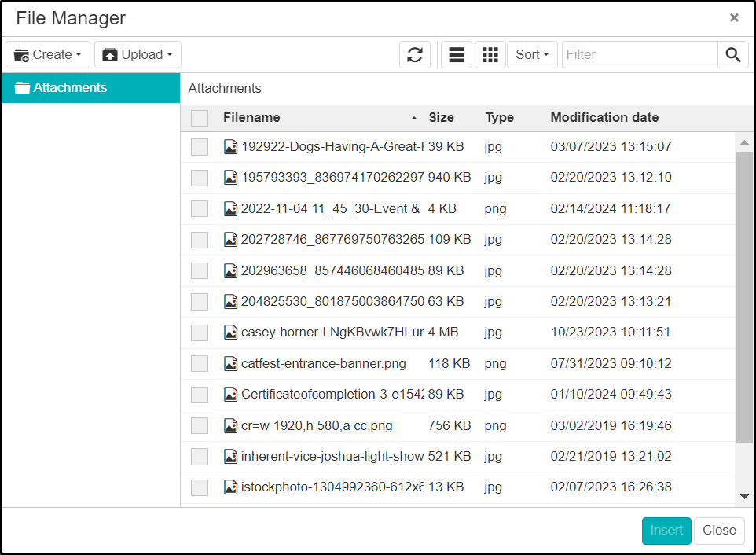
Task: Check the box for inherent-vice-joshua-light-show file
Action: 200,457
